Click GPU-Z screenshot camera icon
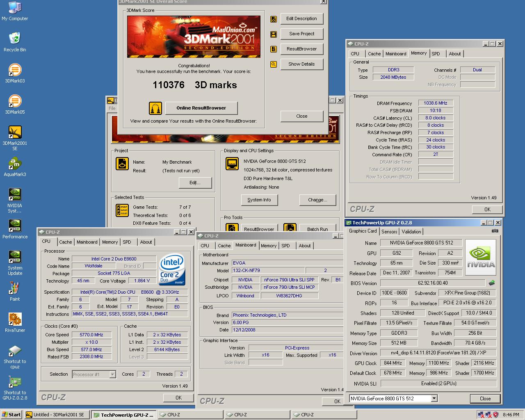Image resolution: width=525 pixels, height=420 pixels. pyautogui.click(x=495, y=231)
